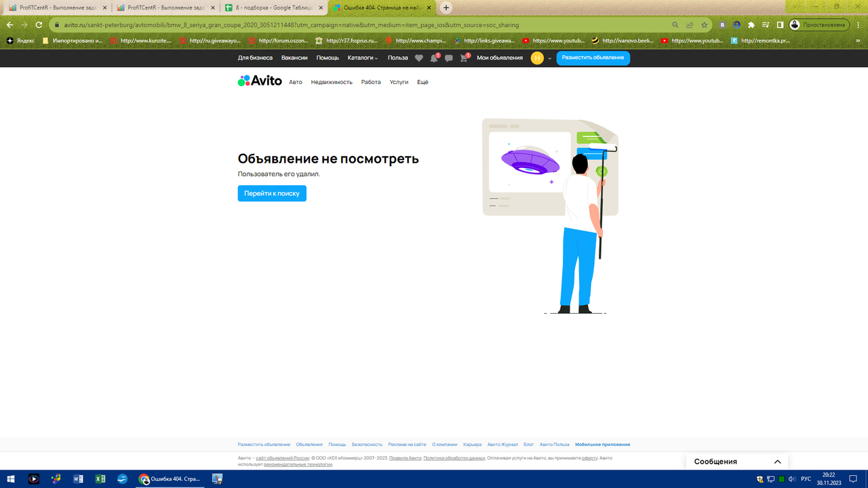The height and width of the screenshot is (488, 868).
Task: Open the cart icon with the badge
Action: pos(464,58)
